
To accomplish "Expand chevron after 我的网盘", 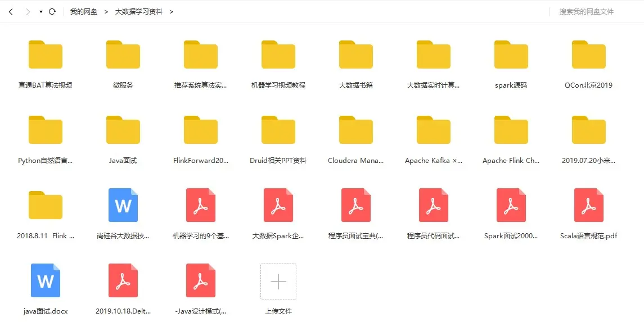I will tap(106, 12).
